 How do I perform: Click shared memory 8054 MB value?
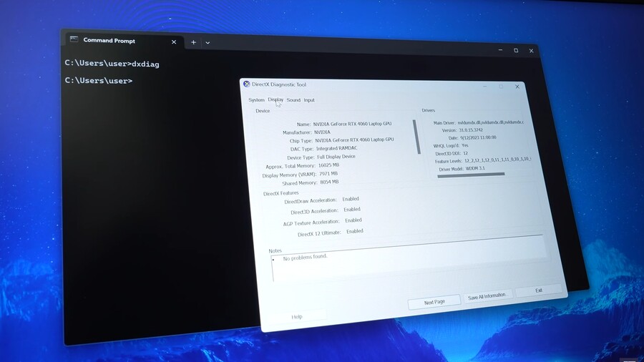coord(329,182)
